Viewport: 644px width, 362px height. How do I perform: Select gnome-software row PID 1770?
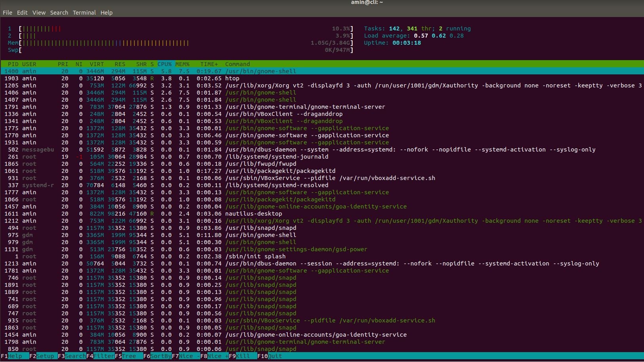click(x=322, y=135)
